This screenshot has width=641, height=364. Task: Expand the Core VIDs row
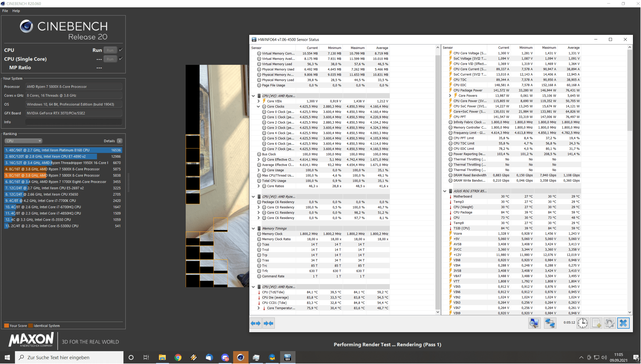click(258, 101)
